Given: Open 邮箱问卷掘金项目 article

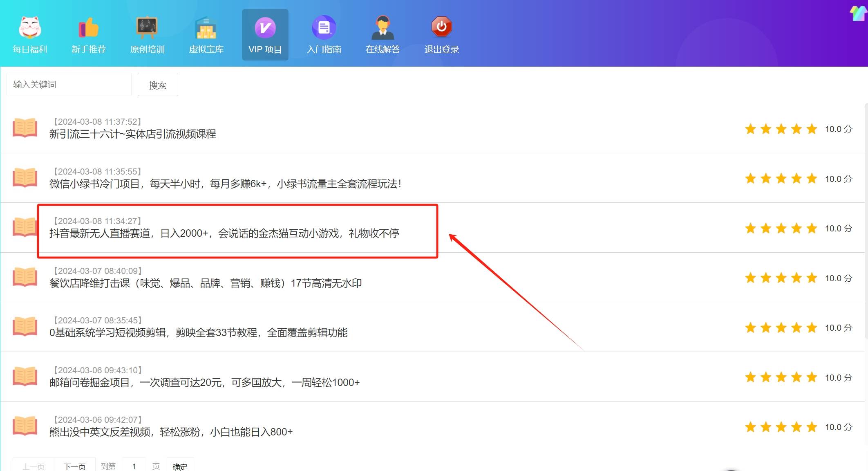Looking at the screenshot, I should point(205,383).
